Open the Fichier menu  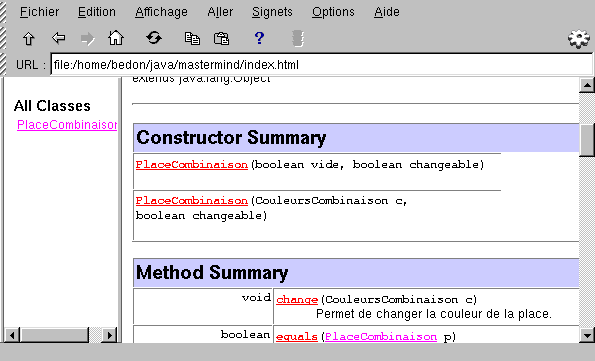coord(39,12)
